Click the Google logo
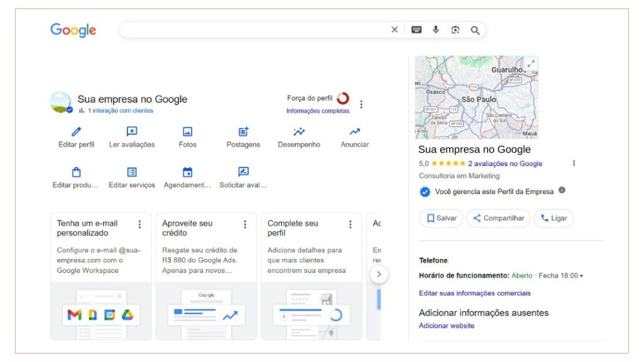Screen dimensions: 644x362 point(73,30)
